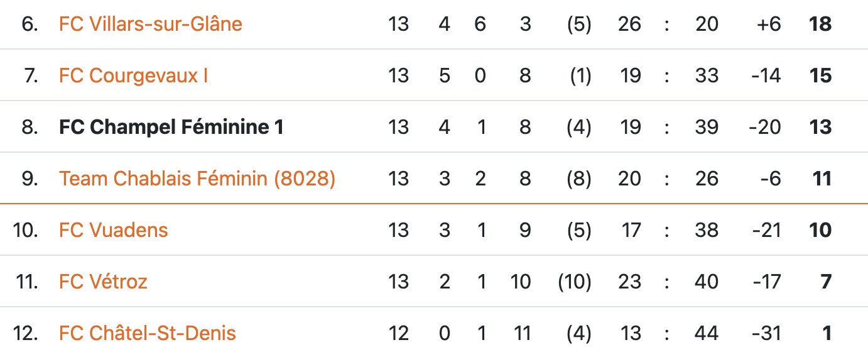Click the bold FC Champel Féminine 1 name
Image resolution: width=868 pixels, height=357 pixels.
(171, 127)
